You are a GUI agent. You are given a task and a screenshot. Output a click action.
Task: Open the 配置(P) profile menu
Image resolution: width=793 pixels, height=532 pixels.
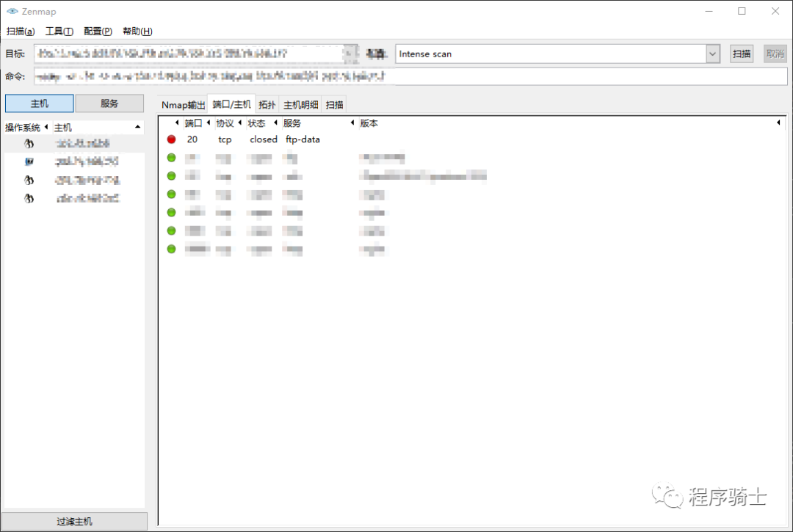click(x=98, y=32)
